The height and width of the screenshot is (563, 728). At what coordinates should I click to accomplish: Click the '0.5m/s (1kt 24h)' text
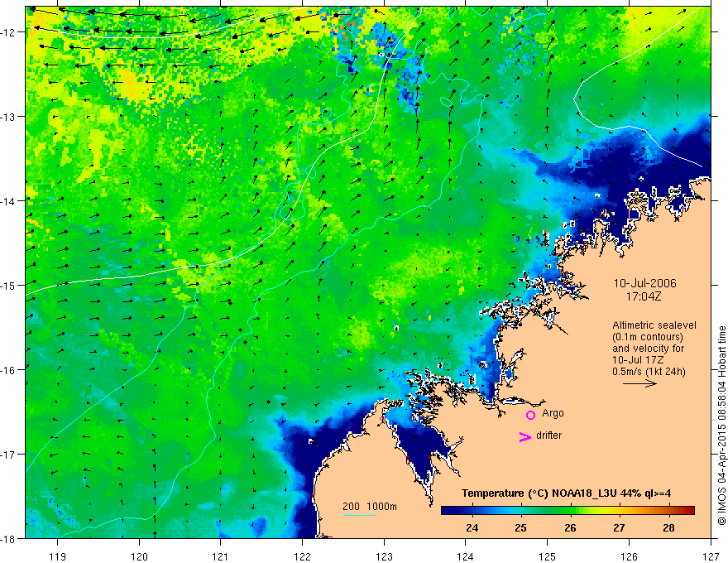click(x=649, y=372)
